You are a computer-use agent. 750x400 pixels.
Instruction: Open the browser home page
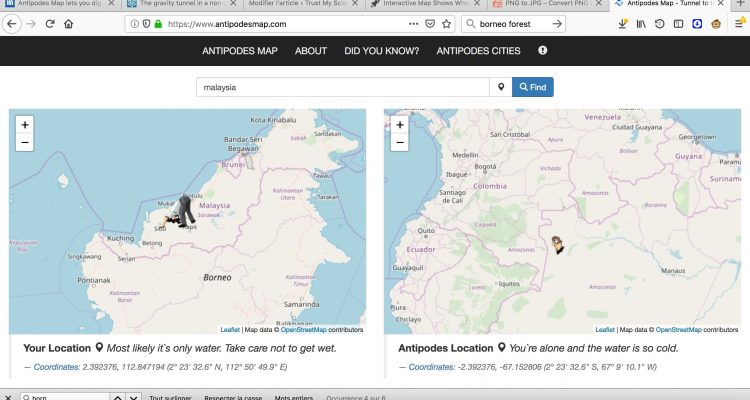tap(68, 24)
